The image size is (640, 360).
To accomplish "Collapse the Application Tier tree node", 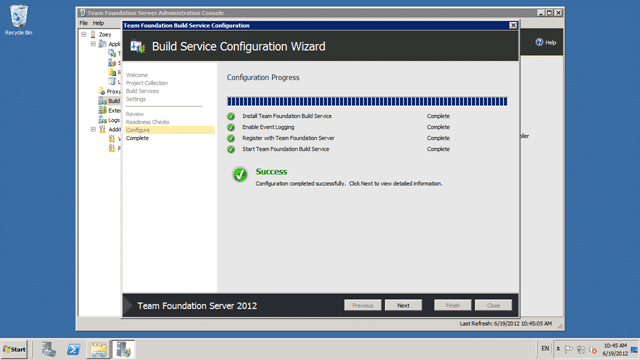I will [93, 44].
